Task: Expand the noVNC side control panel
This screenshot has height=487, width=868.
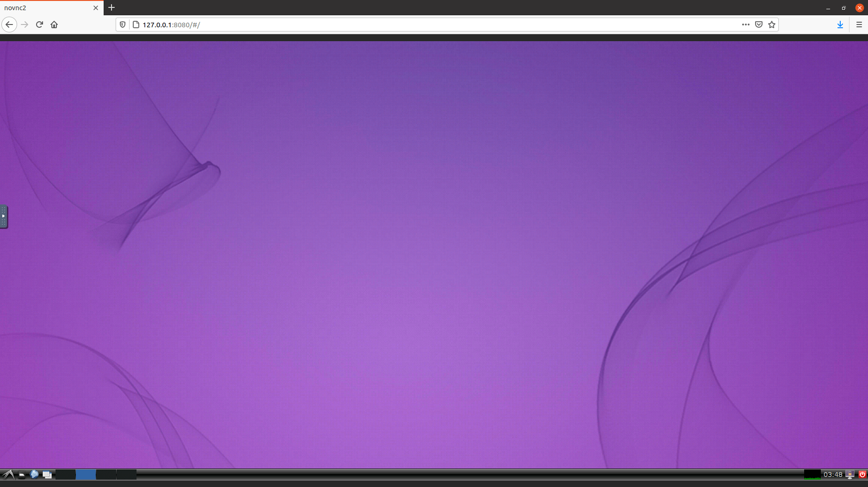Action: tap(3, 216)
